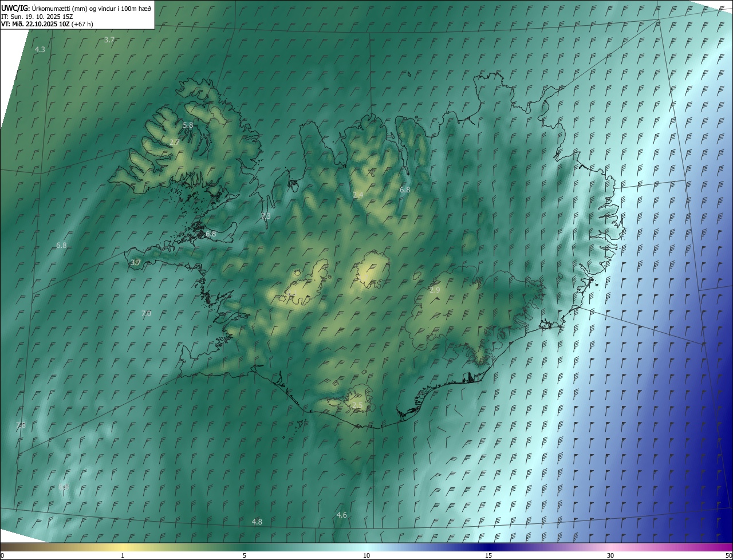Click the 2.5 value label
Screen dimensions: 733x560
coord(357,405)
